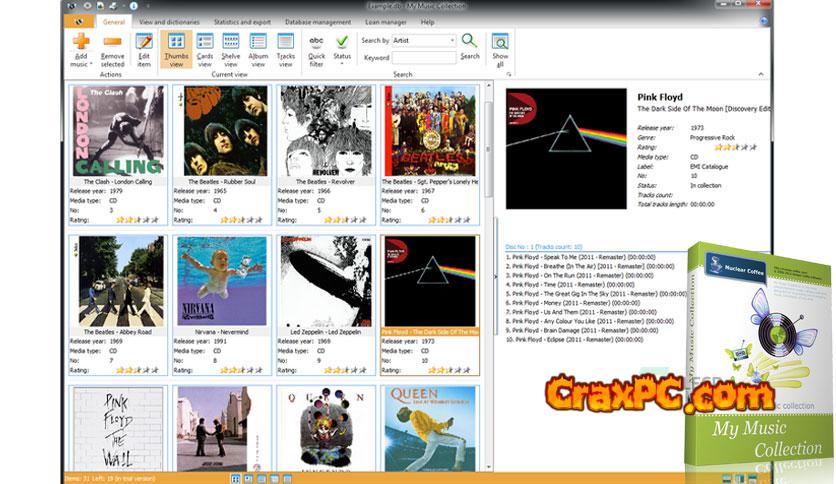
Task: Click the Show all icon
Action: (x=500, y=42)
